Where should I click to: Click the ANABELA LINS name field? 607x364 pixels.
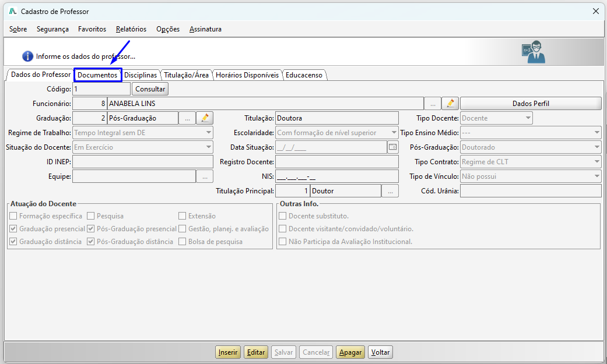pos(265,104)
